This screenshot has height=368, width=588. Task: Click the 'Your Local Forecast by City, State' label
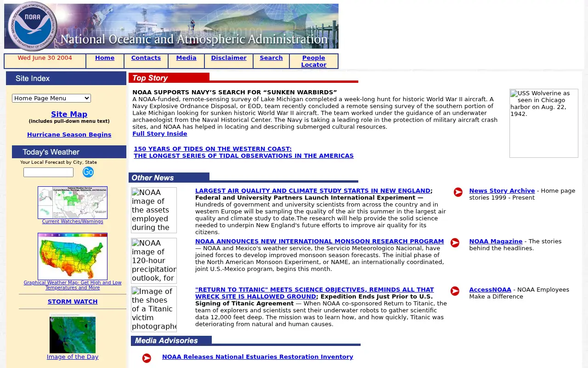pos(58,162)
